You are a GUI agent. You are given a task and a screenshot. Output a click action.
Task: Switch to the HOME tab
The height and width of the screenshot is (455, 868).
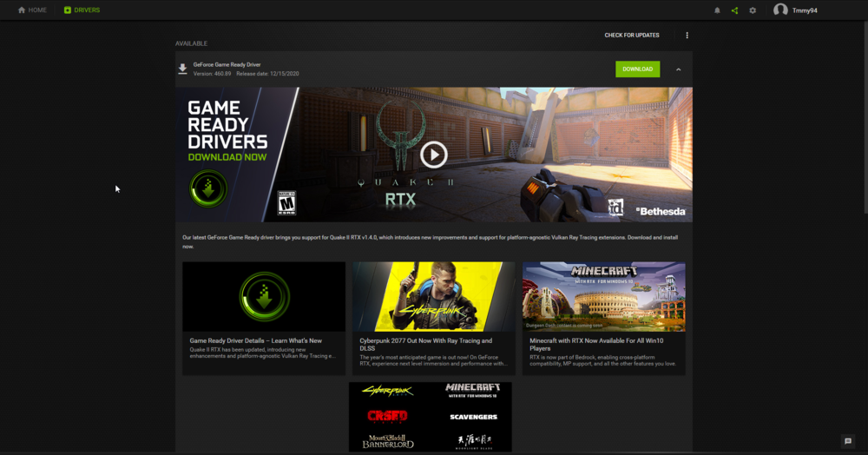(x=32, y=10)
